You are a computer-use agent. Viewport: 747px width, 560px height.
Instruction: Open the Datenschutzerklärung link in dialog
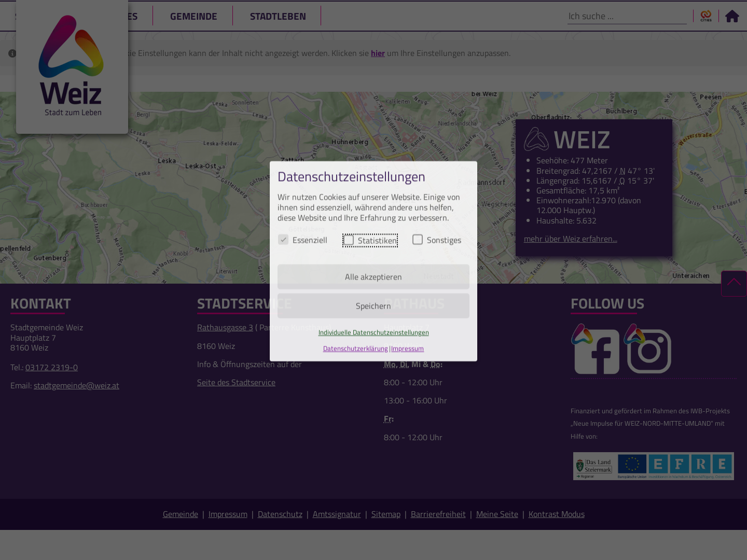click(x=355, y=348)
